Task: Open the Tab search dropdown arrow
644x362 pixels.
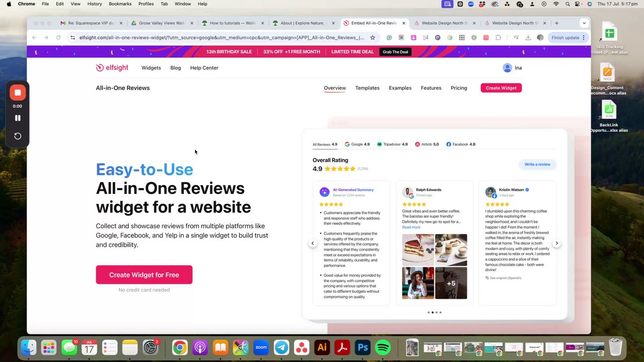Action: 584,23
